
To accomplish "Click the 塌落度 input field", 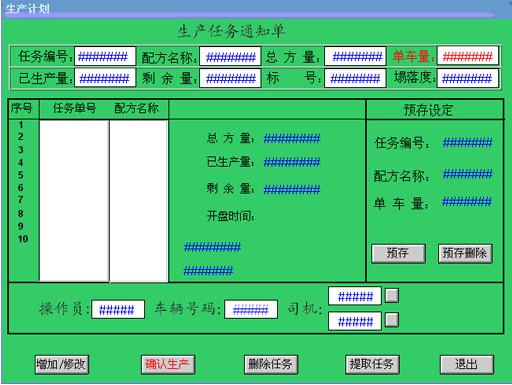I will coord(468,78).
